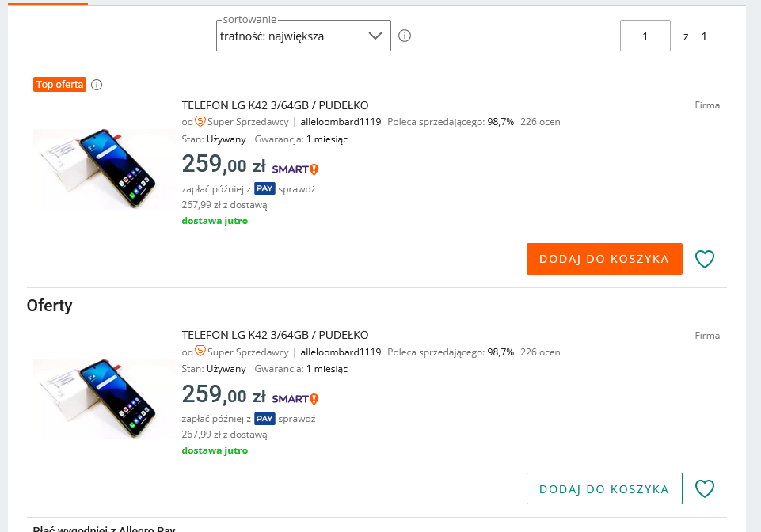
Task: Add Top oferta phone to favorites (heart)
Action: pos(705,259)
